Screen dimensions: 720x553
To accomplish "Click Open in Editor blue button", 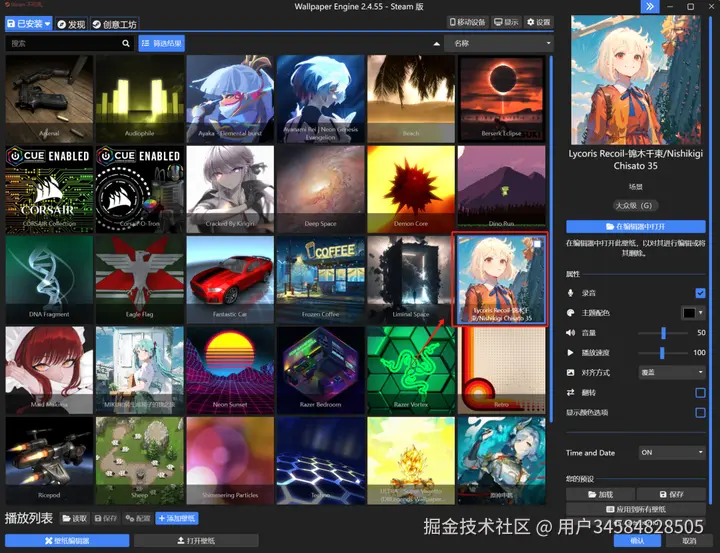I will click(x=636, y=226).
